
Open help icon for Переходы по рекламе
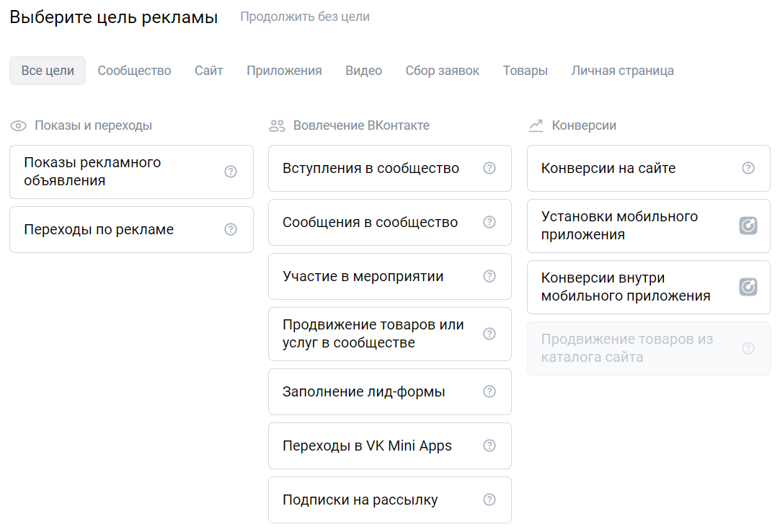230,229
